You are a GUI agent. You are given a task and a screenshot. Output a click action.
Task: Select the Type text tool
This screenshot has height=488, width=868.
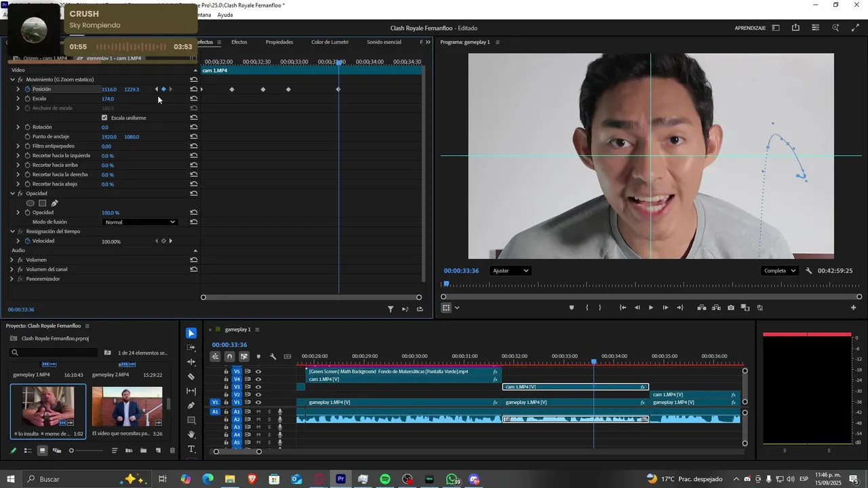tap(191, 449)
